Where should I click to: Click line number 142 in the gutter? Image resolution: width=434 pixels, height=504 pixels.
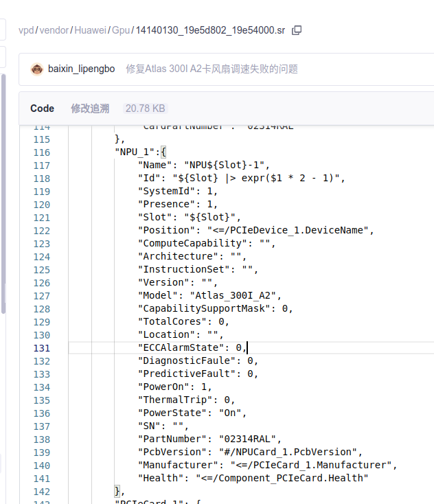pyautogui.click(x=42, y=491)
